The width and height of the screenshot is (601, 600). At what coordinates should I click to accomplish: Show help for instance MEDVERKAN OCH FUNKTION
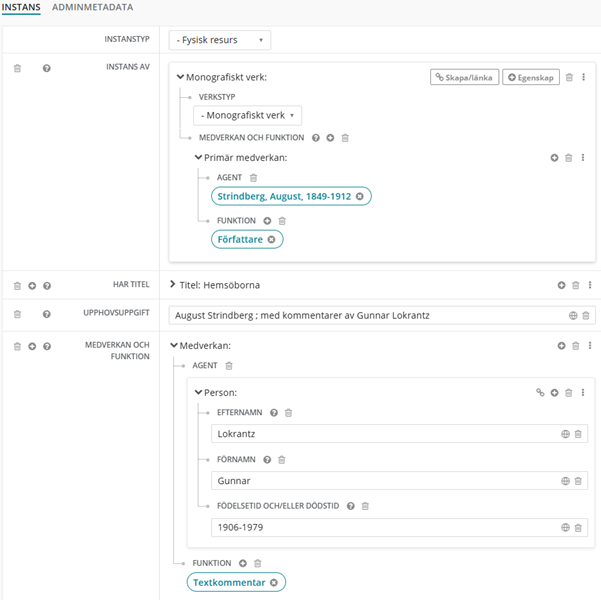pos(47,346)
